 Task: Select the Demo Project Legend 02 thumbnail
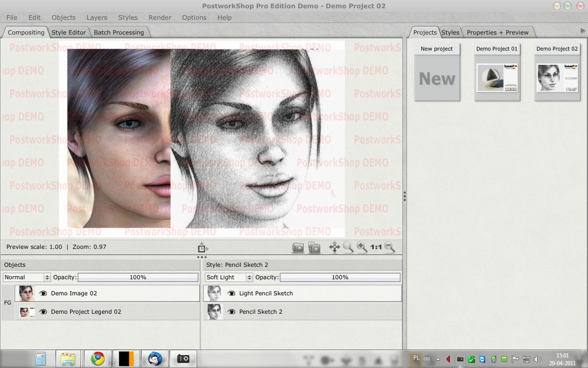tap(27, 312)
